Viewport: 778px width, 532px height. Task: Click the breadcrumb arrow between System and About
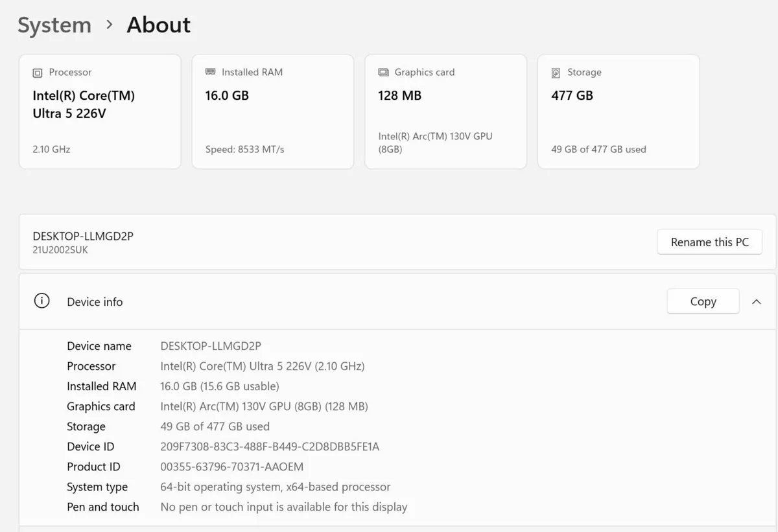pyautogui.click(x=110, y=25)
